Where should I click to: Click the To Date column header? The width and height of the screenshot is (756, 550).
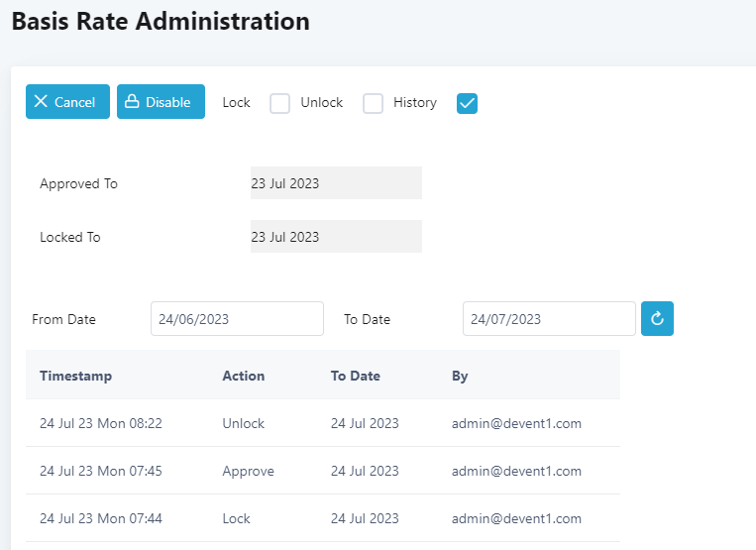click(x=356, y=376)
